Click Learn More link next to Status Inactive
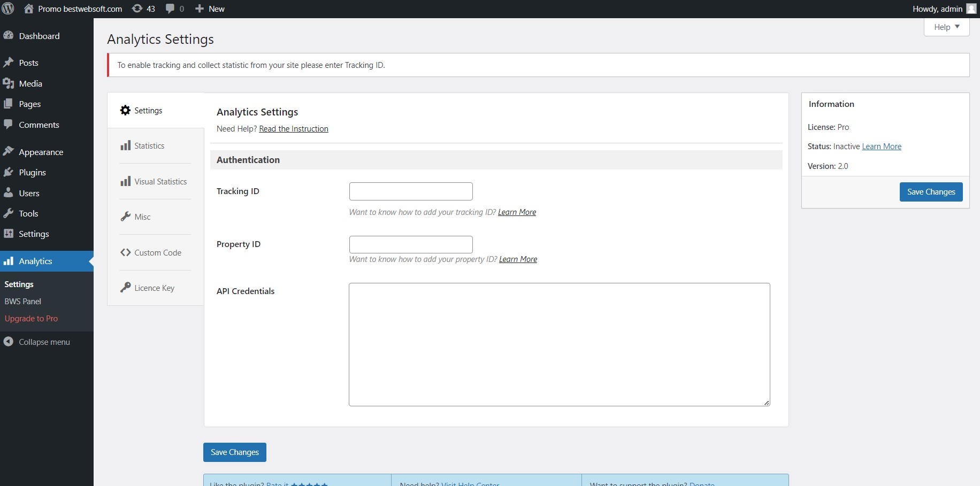 882,146
